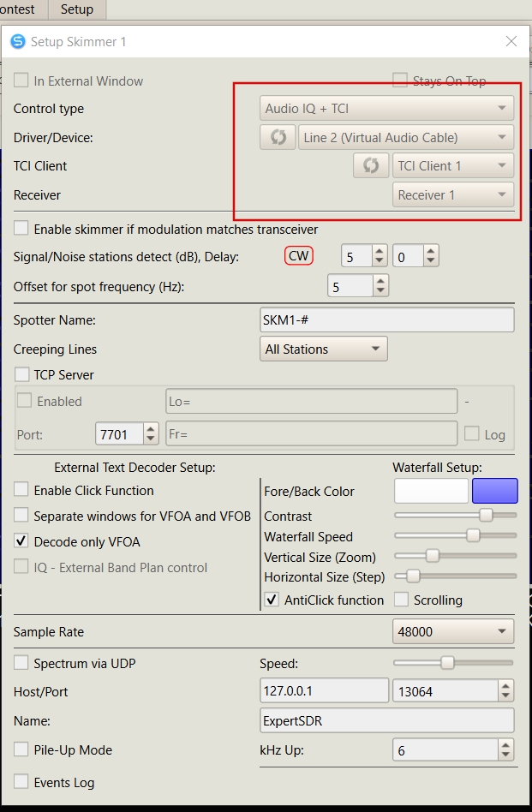Open the Control type dropdown

pos(386,109)
